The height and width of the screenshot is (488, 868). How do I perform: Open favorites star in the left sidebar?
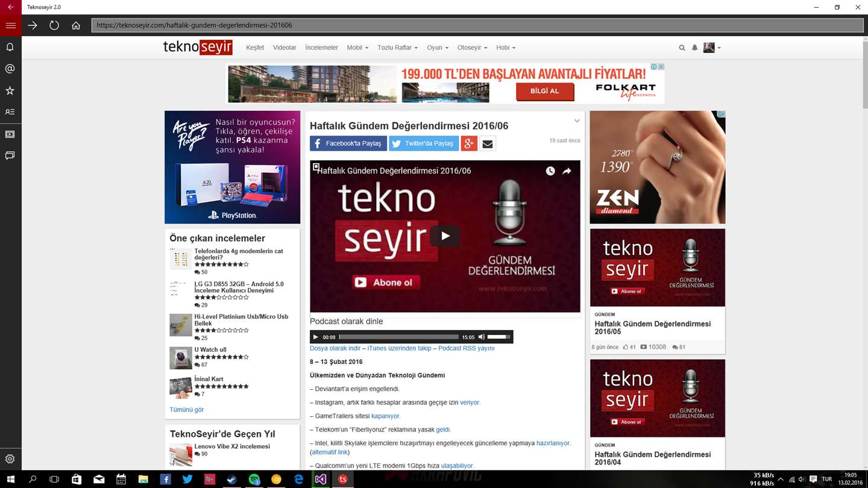click(x=10, y=90)
